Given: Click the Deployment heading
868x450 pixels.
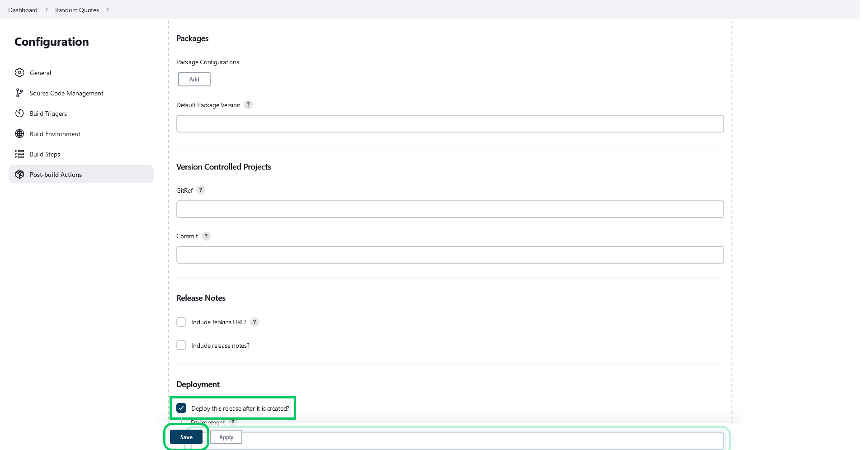Looking at the screenshot, I should tap(198, 384).
